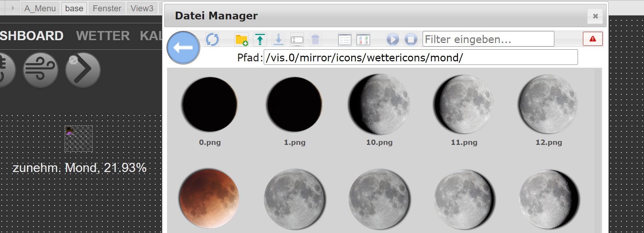
Task: Go back with the blue arrow button
Action: pyautogui.click(x=183, y=48)
